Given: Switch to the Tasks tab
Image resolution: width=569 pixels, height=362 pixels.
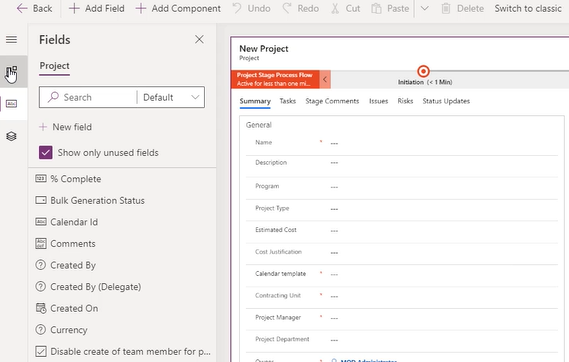Looking at the screenshot, I should click(x=287, y=101).
